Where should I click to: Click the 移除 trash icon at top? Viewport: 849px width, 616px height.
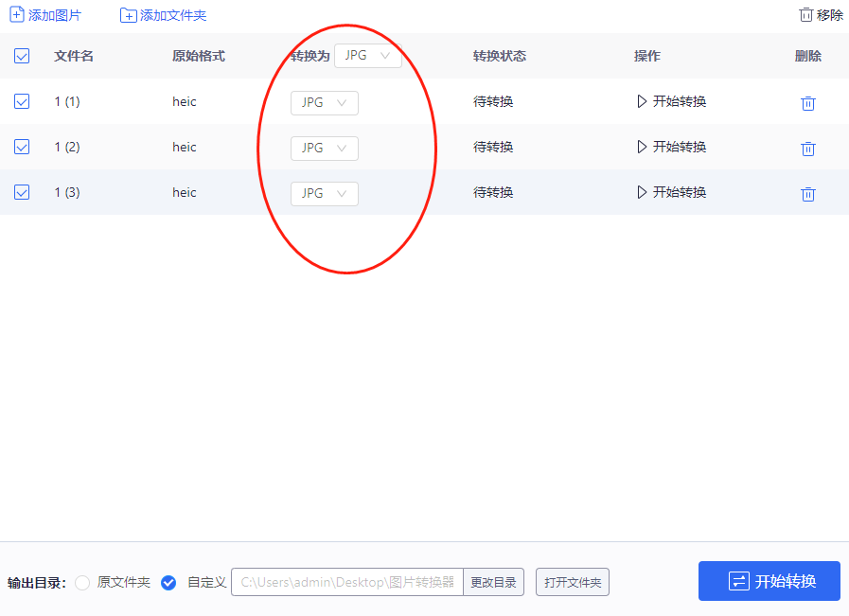tap(805, 14)
